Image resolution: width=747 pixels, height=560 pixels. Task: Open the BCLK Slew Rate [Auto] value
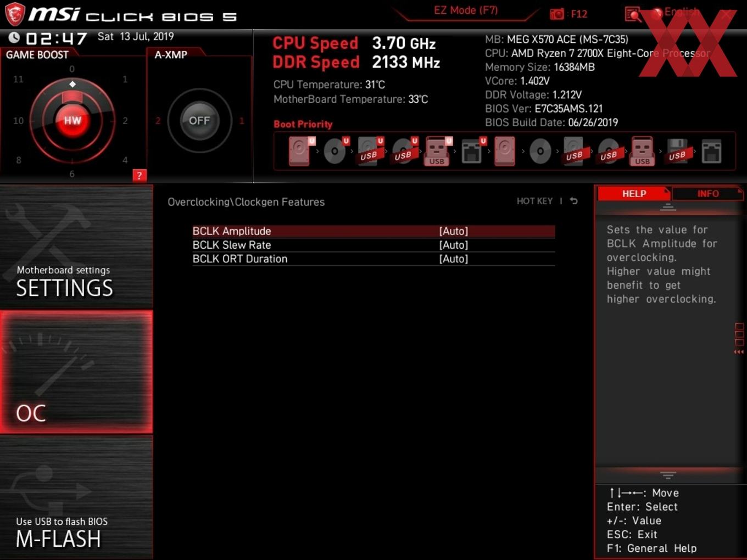pyautogui.click(x=453, y=245)
